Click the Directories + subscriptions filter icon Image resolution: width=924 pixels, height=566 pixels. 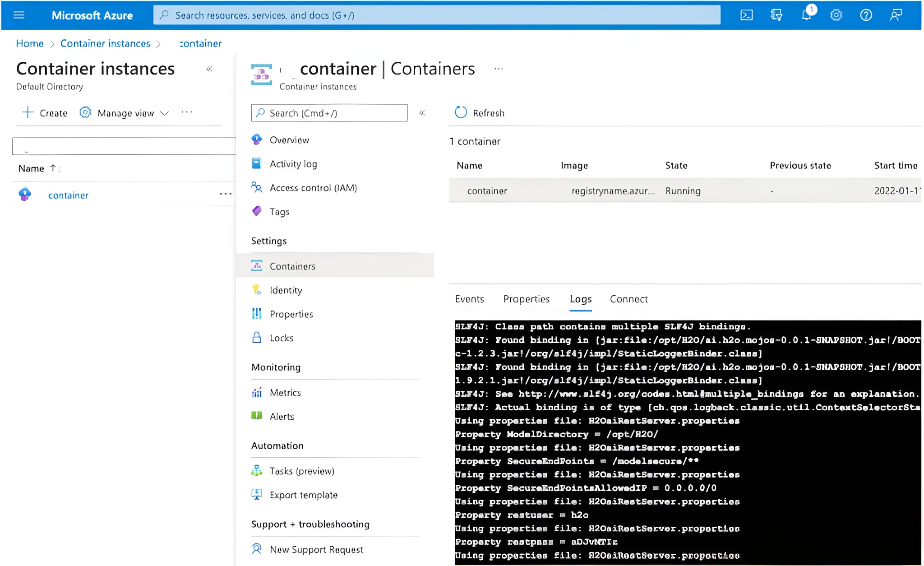pyautogui.click(x=776, y=15)
